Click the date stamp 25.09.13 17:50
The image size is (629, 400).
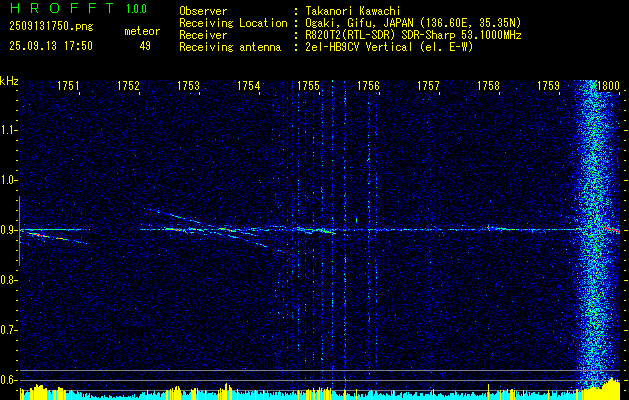pyautogui.click(x=51, y=46)
